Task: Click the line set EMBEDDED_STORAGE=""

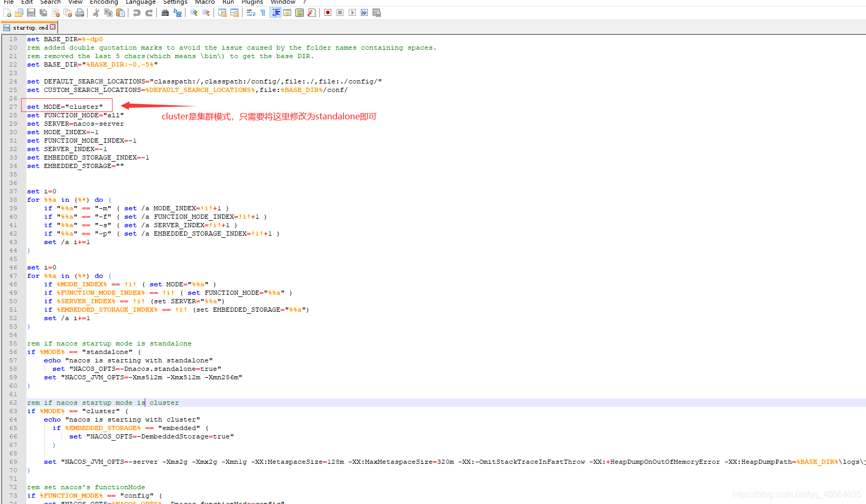Action: point(76,166)
